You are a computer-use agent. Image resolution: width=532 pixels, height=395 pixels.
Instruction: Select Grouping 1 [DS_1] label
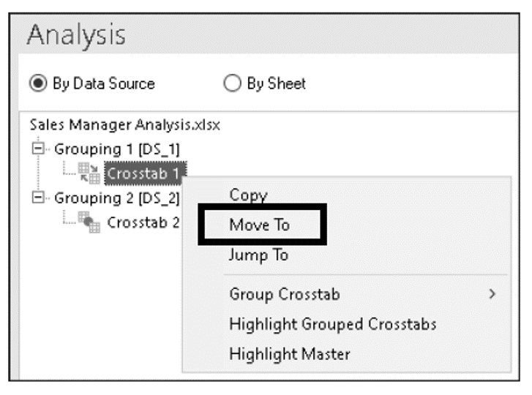point(116,149)
